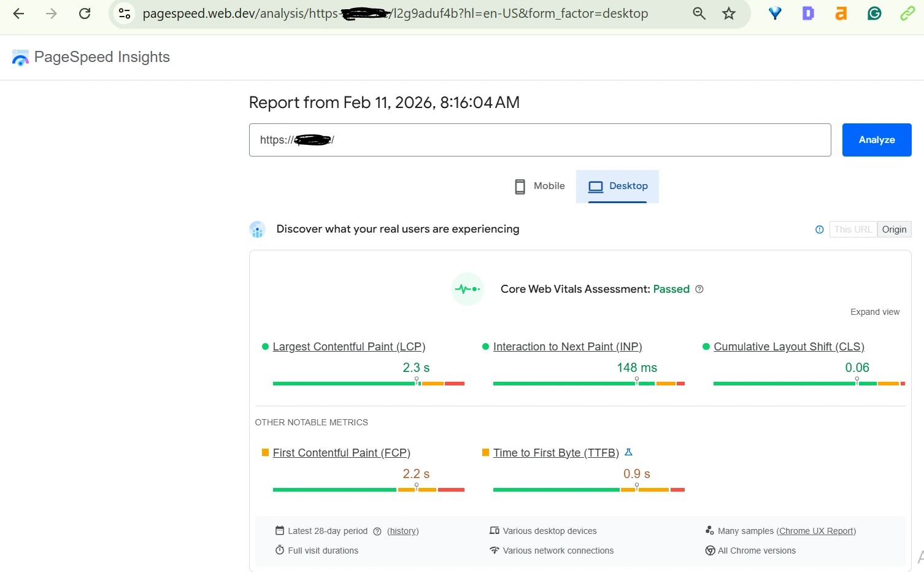Open help icon beside Latest 28-day period

[377, 531]
